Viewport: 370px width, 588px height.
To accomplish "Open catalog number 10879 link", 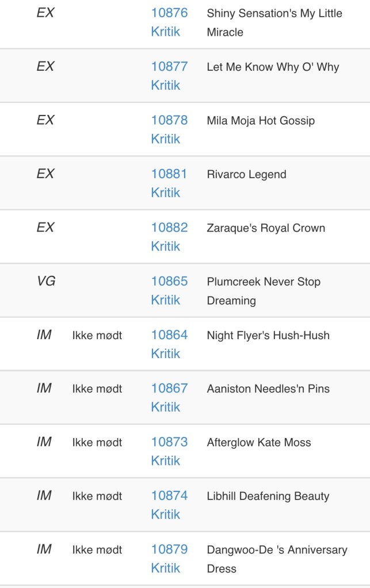I will click(169, 549).
